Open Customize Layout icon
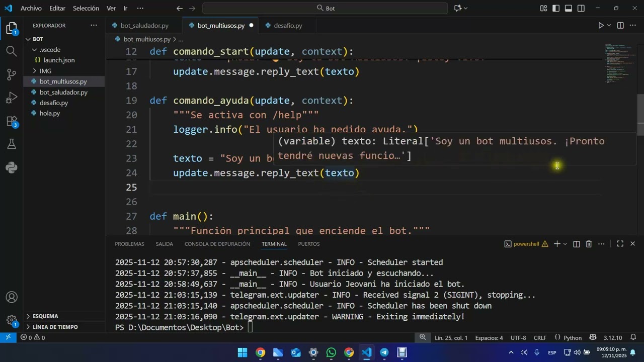Screen dimensions: 644x362 click(543, 8)
